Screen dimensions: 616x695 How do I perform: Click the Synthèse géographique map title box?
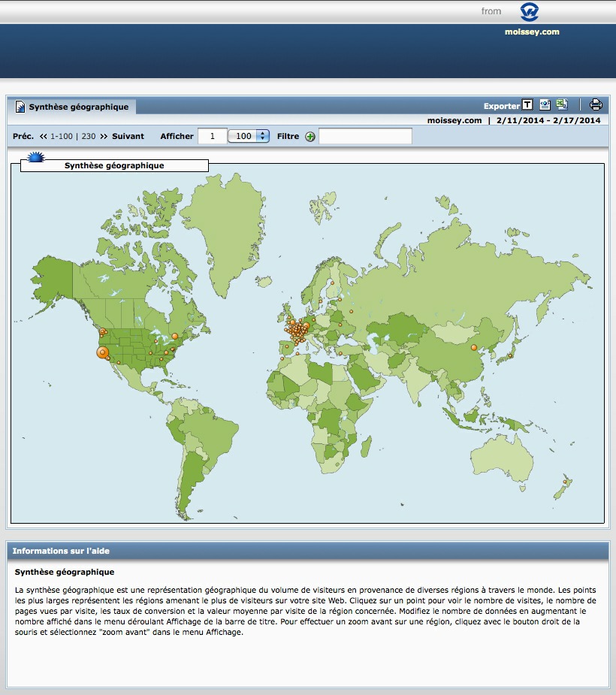[x=114, y=166]
